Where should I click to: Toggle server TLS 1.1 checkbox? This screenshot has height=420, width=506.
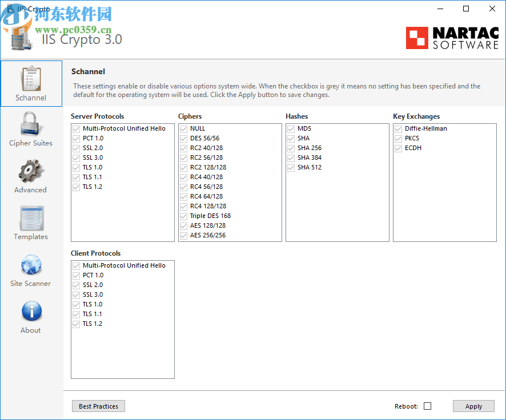pyautogui.click(x=76, y=177)
